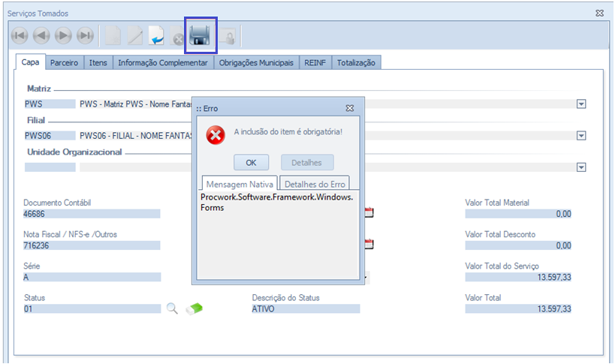
Task: Select the Mensagem Nativa tab
Action: tap(240, 184)
